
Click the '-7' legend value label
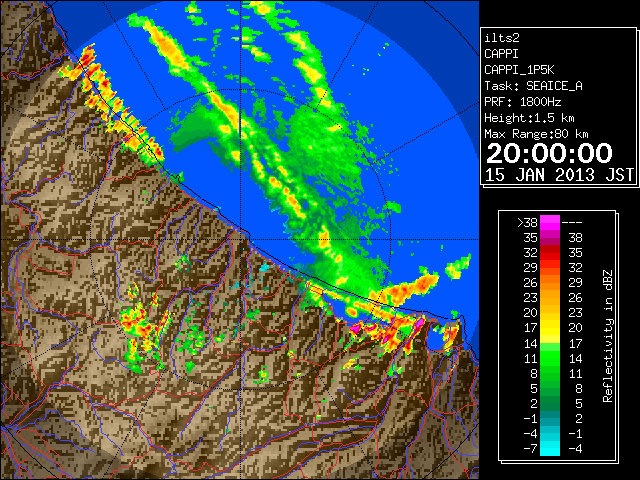pos(530,449)
